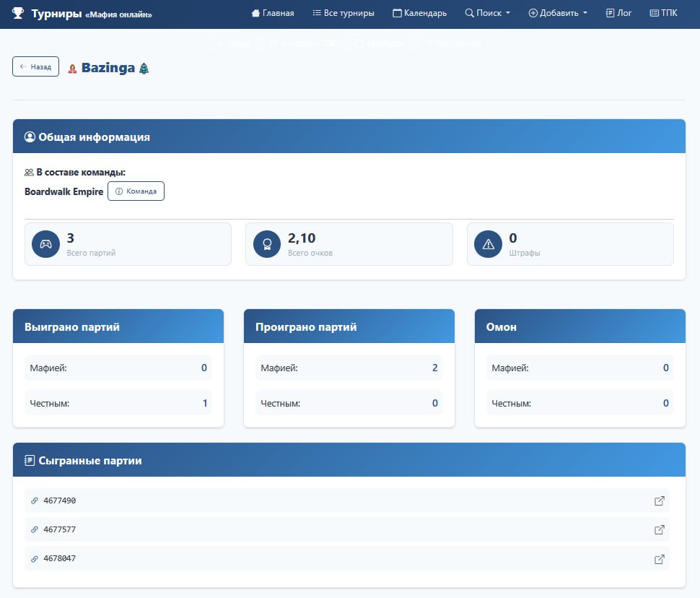Click the Команда info button

[x=136, y=191]
